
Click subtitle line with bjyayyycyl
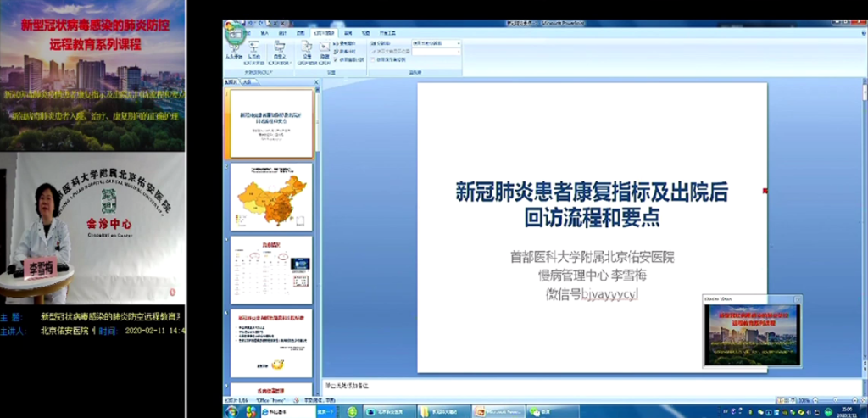(592, 294)
